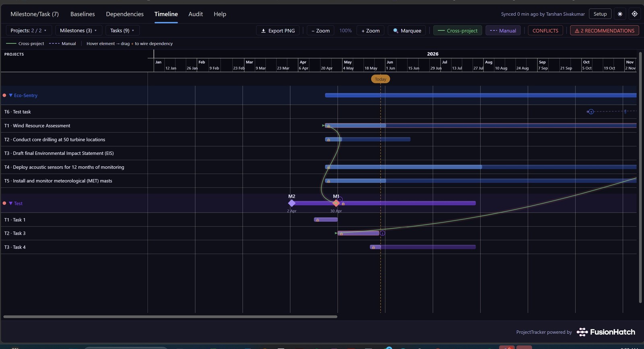Collapse the Eco-Sentry project group
Screen dimensions: 644x349
click(x=11, y=95)
